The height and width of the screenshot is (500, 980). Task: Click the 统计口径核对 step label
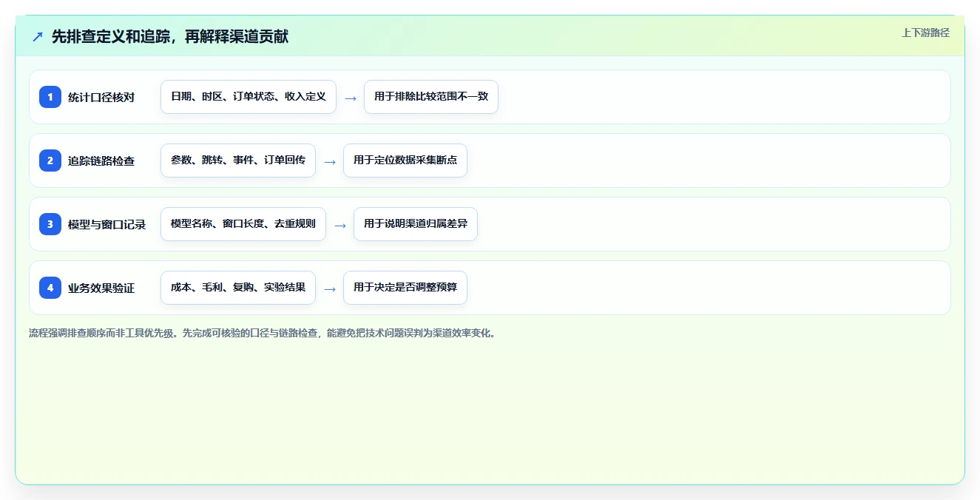[x=101, y=97]
